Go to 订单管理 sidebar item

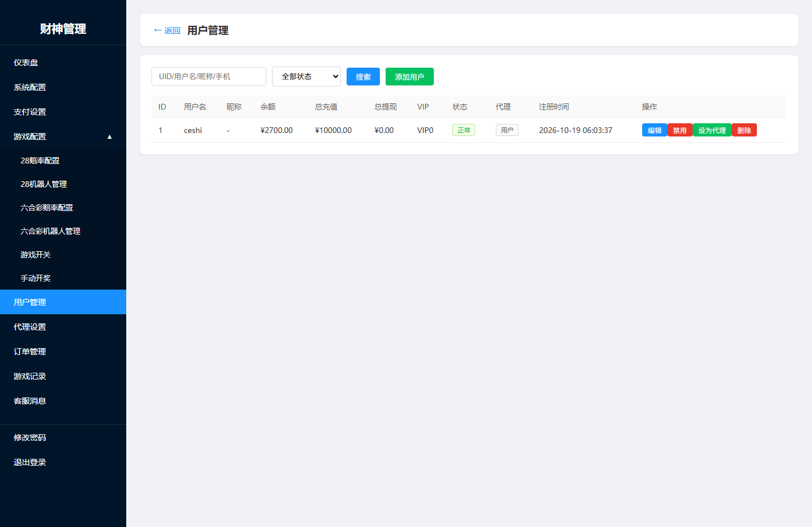(x=63, y=352)
